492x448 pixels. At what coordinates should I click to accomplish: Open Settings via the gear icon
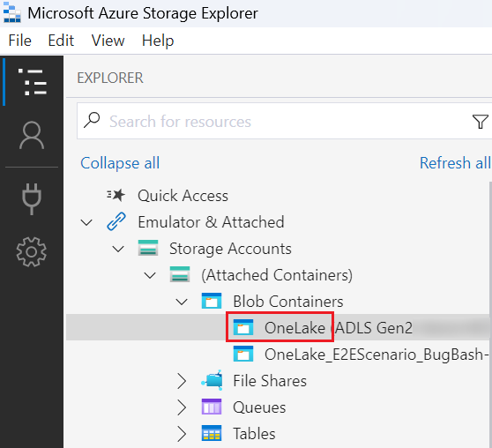pyautogui.click(x=32, y=252)
